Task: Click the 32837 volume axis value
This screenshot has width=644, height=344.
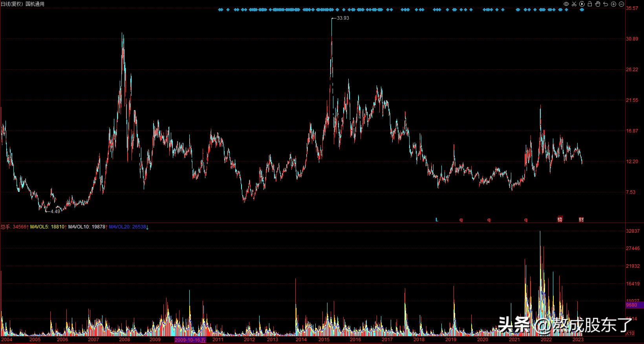Action: (633, 231)
